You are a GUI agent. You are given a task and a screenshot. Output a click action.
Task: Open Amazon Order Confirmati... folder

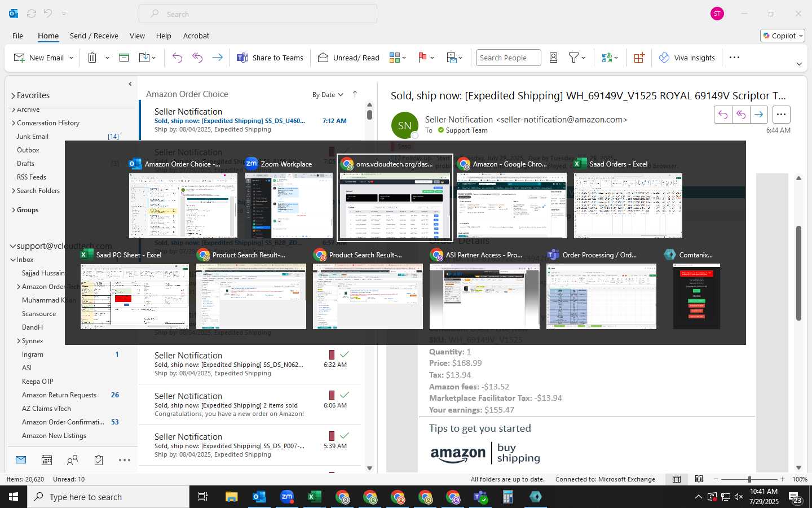click(x=63, y=422)
